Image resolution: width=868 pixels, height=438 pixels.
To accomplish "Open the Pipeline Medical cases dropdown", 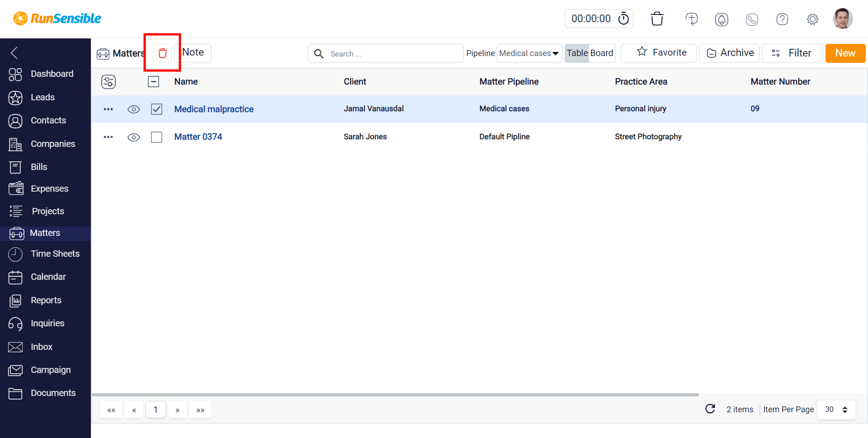I will coord(529,53).
